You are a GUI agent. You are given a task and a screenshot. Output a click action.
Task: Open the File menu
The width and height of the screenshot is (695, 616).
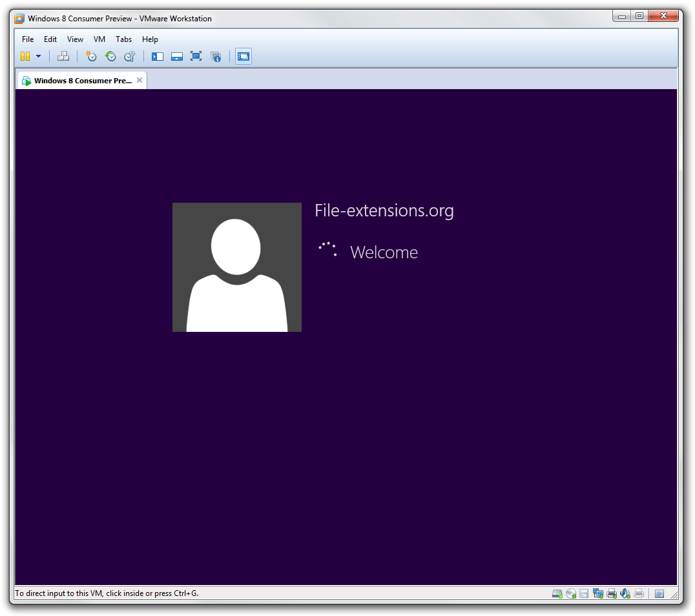(27, 39)
